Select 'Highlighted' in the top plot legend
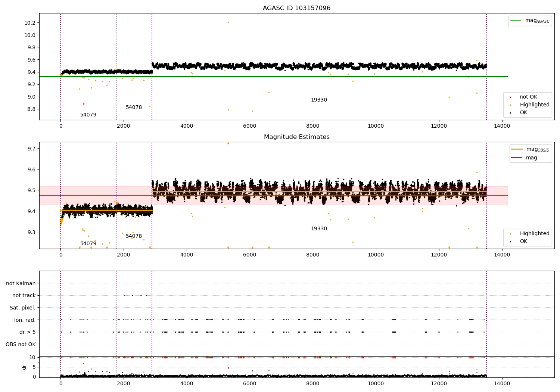The width and height of the screenshot is (560, 392). tap(534, 105)
